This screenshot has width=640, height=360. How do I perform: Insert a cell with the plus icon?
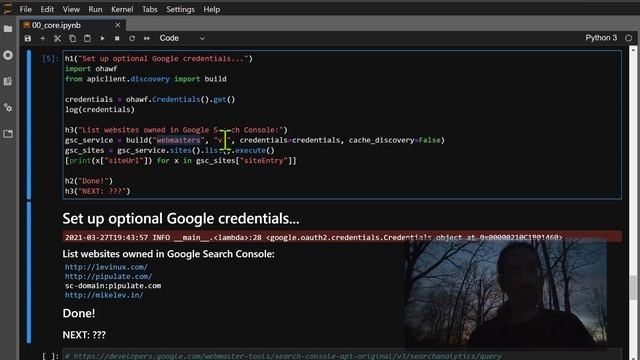[42, 38]
